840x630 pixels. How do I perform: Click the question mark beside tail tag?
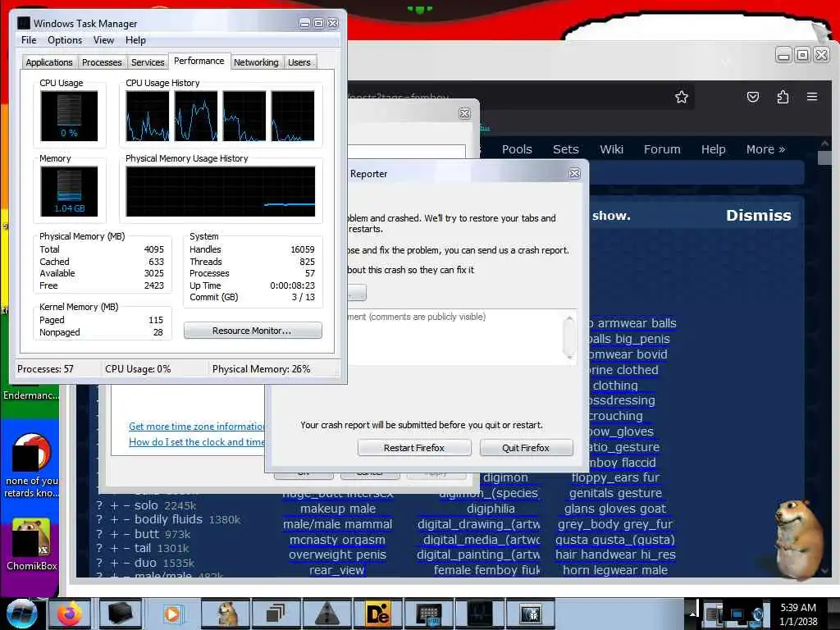pyautogui.click(x=99, y=548)
